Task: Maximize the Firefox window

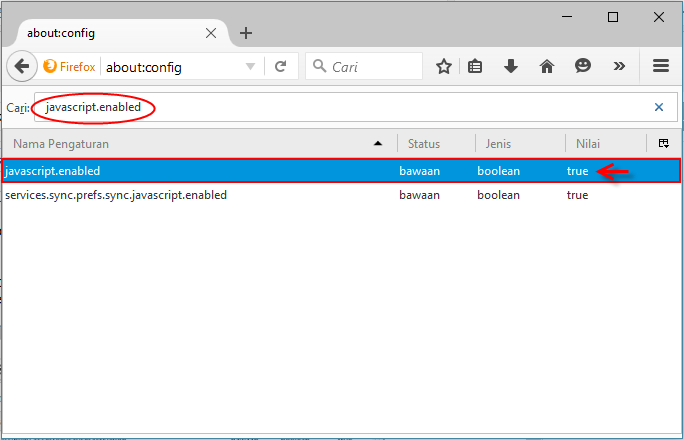Action: click(x=613, y=17)
